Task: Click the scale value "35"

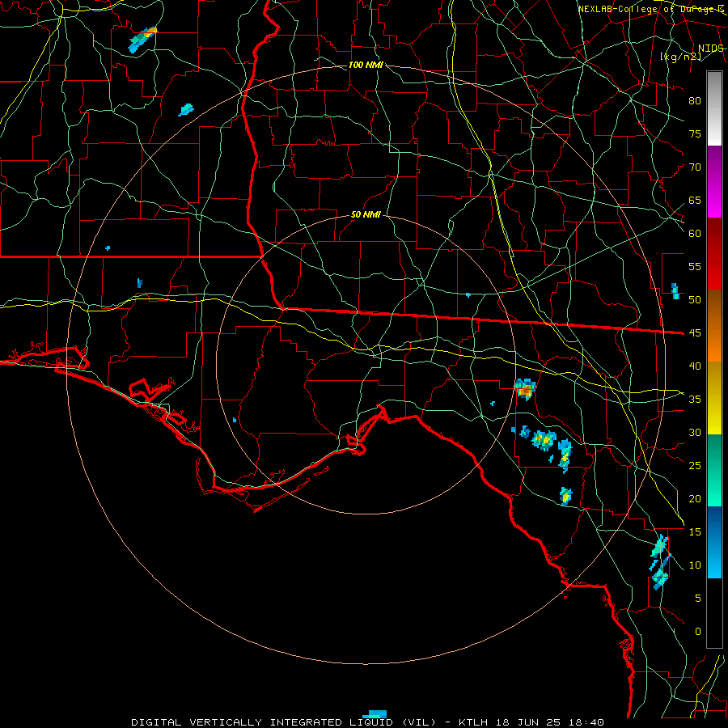Action: [x=695, y=400]
